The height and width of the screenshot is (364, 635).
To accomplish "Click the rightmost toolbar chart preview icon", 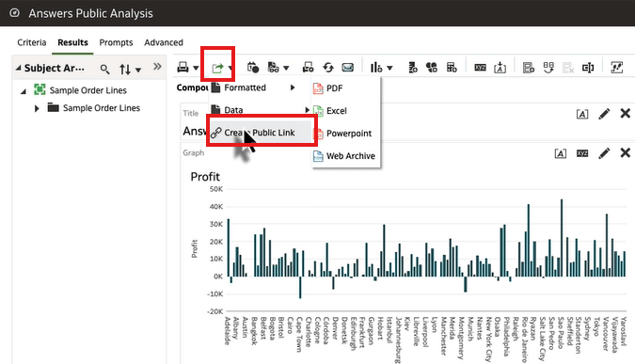I will coord(617,68).
